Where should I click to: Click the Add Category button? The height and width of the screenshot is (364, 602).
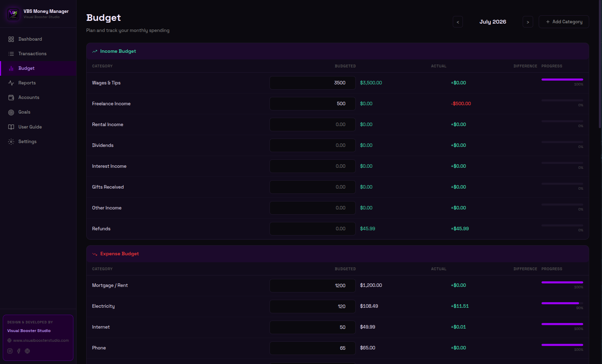(564, 22)
